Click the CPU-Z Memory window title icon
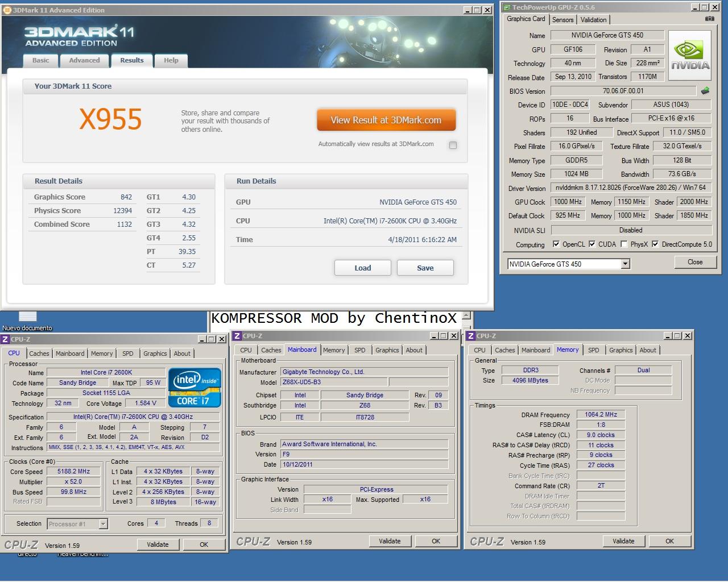 tap(471, 336)
